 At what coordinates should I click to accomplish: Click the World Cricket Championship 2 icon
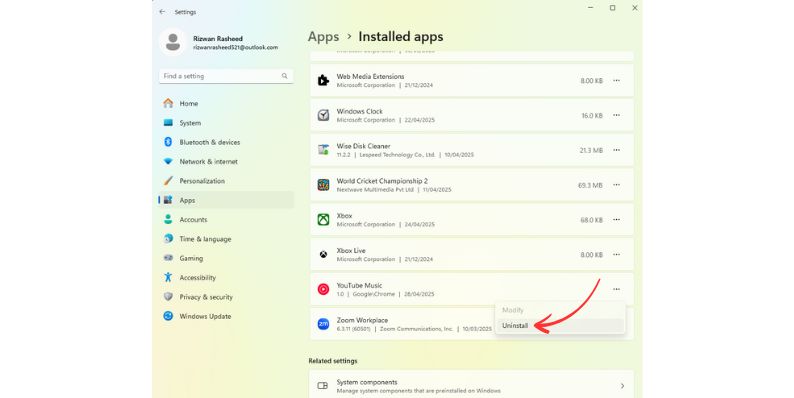tap(323, 185)
